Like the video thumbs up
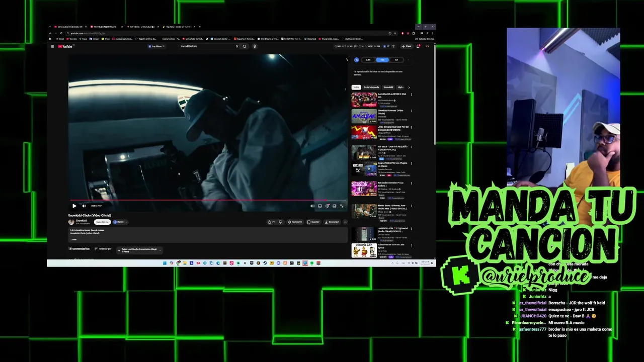Viewport: 644px width, 362px height. click(x=271, y=222)
